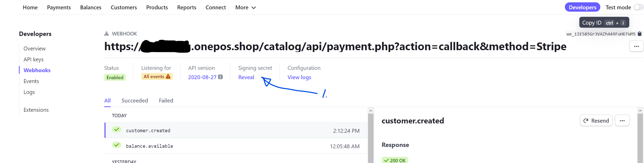Click the webhook icon beside WEBHOOK label

107,34
